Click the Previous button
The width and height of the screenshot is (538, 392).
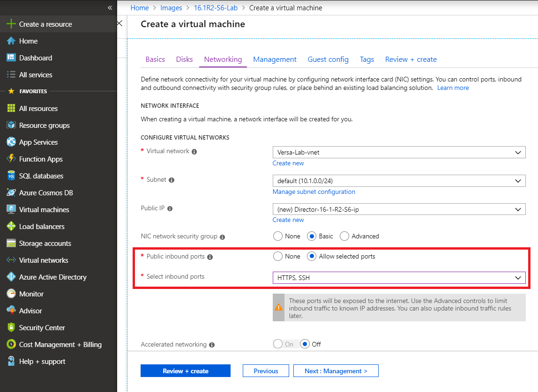266,371
